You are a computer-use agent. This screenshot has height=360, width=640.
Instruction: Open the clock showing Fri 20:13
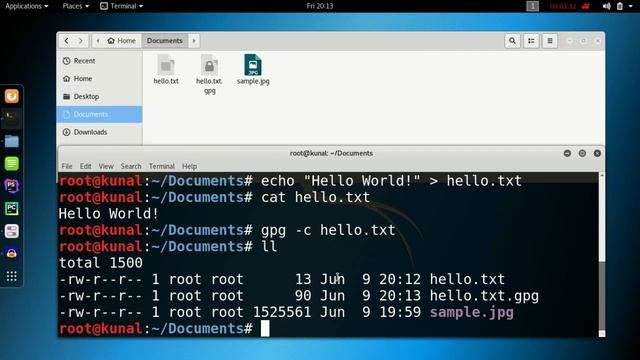(x=320, y=6)
